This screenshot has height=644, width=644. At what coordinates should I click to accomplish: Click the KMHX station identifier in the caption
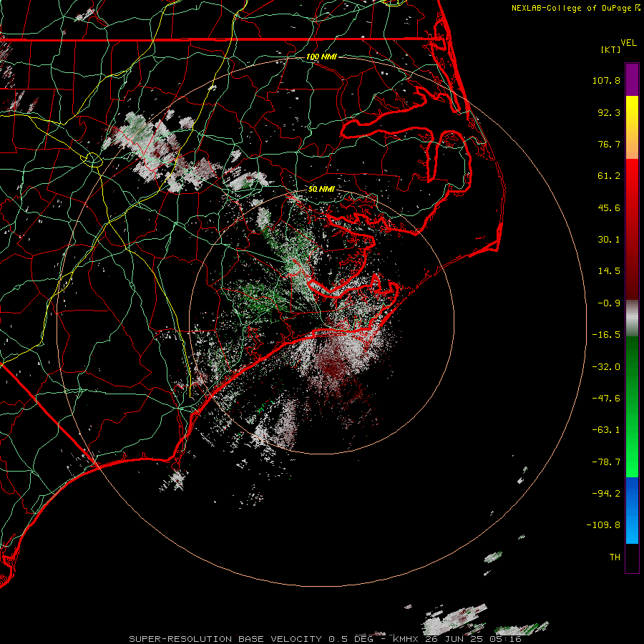click(x=407, y=639)
